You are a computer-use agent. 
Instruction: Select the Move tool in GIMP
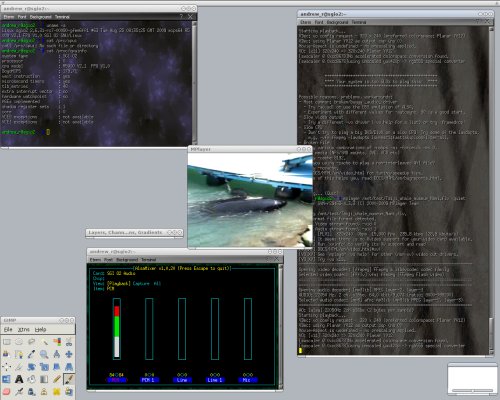[x=69, y=354]
